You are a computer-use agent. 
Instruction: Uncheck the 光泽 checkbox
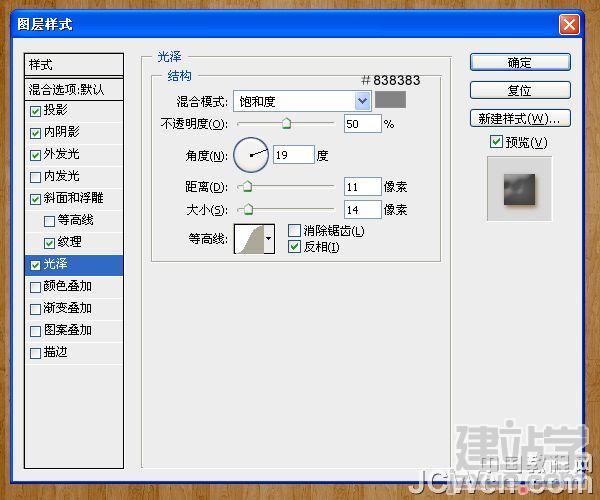point(35,265)
